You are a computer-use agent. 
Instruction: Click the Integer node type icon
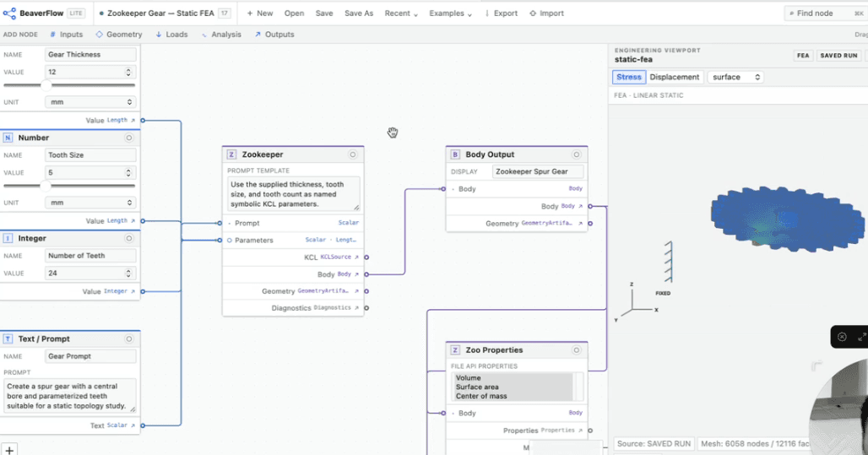(8, 239)
